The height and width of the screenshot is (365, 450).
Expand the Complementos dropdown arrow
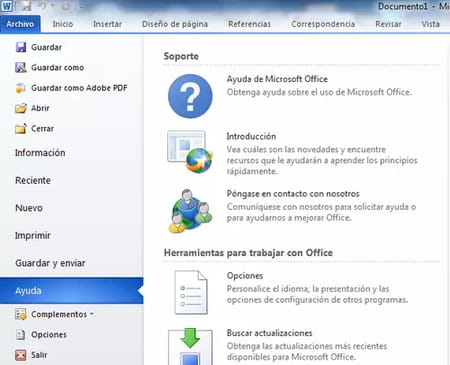(x=92, y=314)
